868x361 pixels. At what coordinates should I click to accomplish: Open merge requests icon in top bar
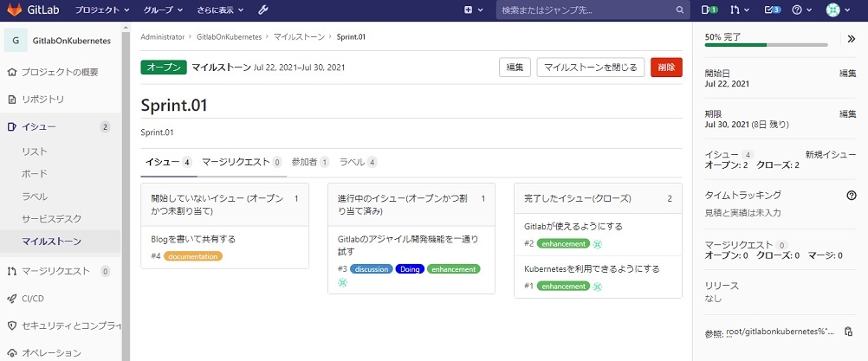coord(740,10)
